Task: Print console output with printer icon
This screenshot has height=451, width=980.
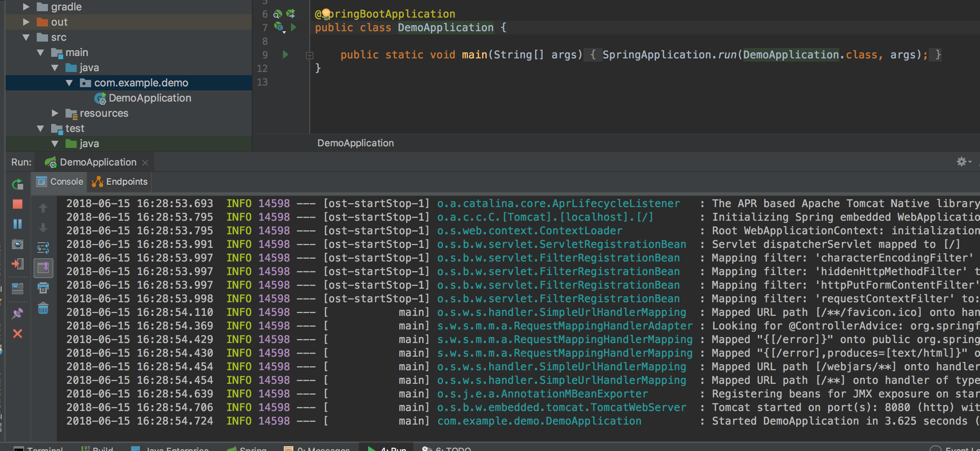Action: tap(43, 287)
